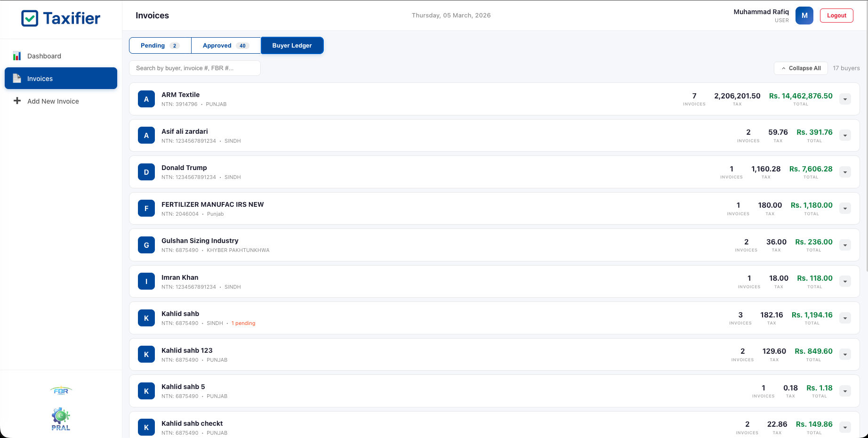The height and width of the screenshot is (438, 868).
Task: Expand the ARM Textile ledger entry
Action: [845, 99]
